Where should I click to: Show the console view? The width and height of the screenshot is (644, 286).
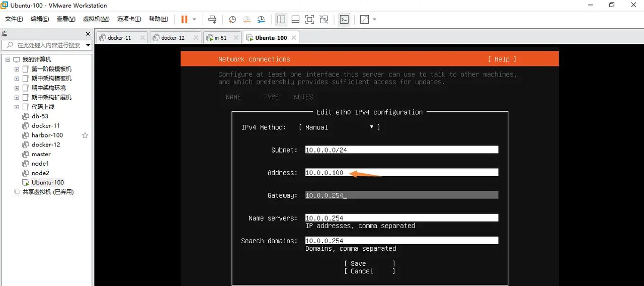[344, 19]
